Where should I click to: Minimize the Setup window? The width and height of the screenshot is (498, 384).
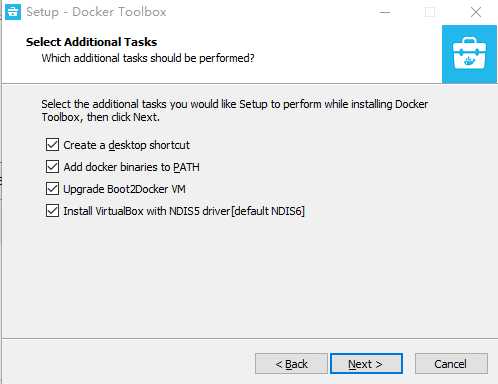click(x=385, y=12)
